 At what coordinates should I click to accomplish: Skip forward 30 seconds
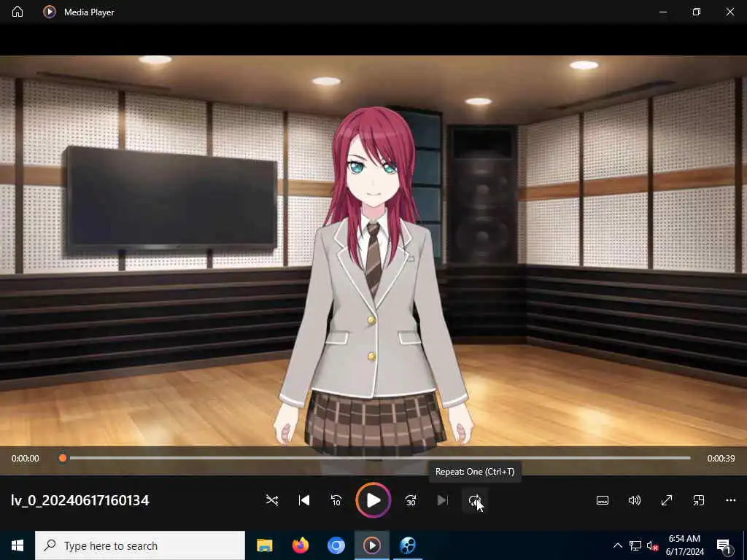tap(411, 500)
